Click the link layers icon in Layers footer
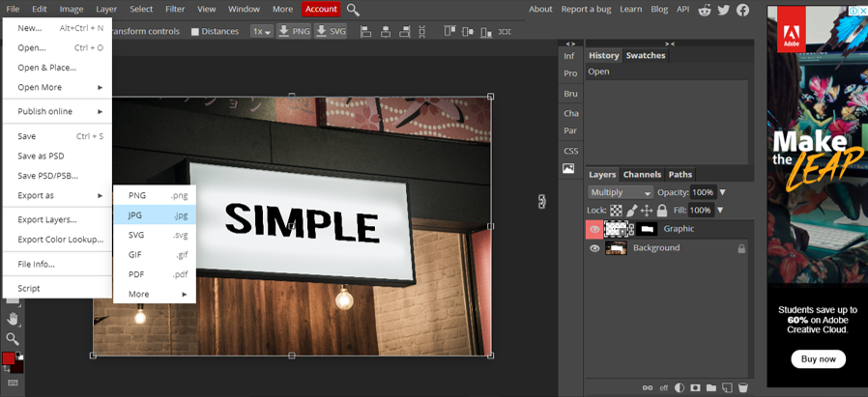Image resolution: width=868 pixels, height=397 pixels. tap(647, 387)
